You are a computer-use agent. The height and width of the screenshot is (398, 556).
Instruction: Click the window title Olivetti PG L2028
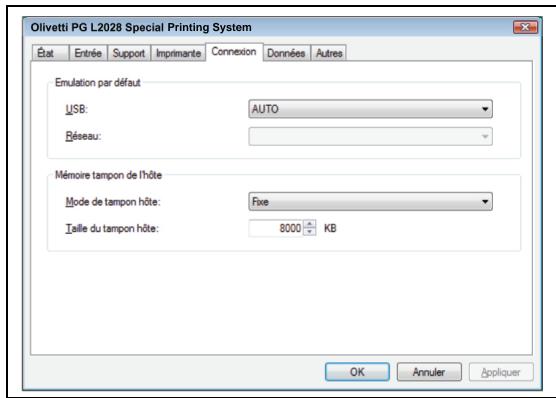click(141, 27)
